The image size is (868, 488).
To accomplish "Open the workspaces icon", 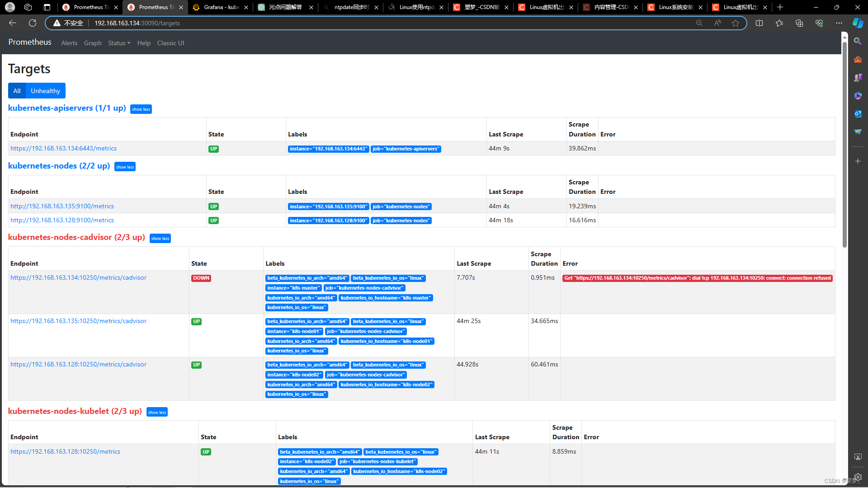I will click(28, 7).
